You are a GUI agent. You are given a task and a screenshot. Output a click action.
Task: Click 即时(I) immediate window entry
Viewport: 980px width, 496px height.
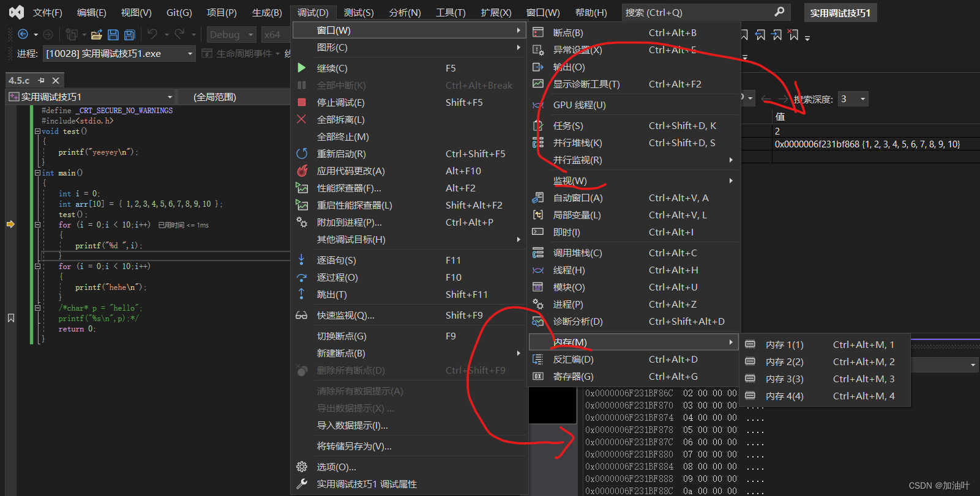(634, 232)
